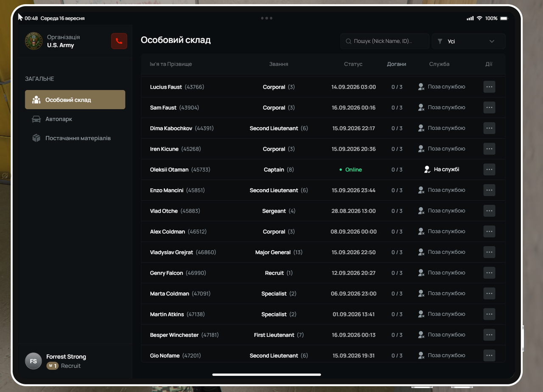Open the actions menu for Lucius Faust

489,87
